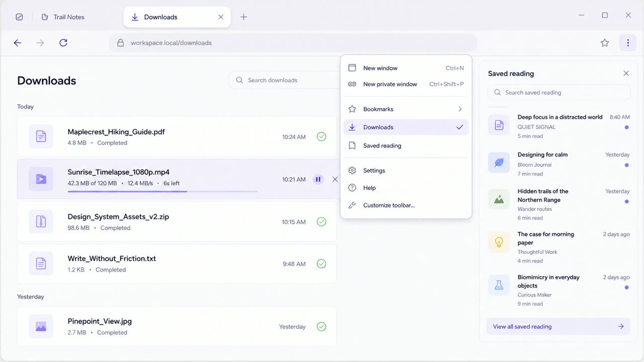
Task: Cancel the Sunrise_Timelapse_1080p.mp4 download
Action: [335, 179]
